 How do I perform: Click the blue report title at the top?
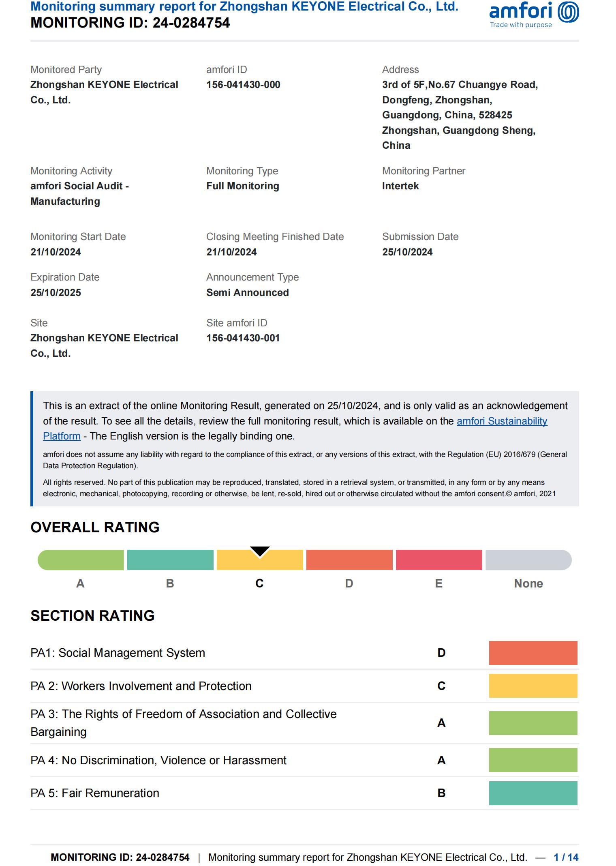(244, 6)
